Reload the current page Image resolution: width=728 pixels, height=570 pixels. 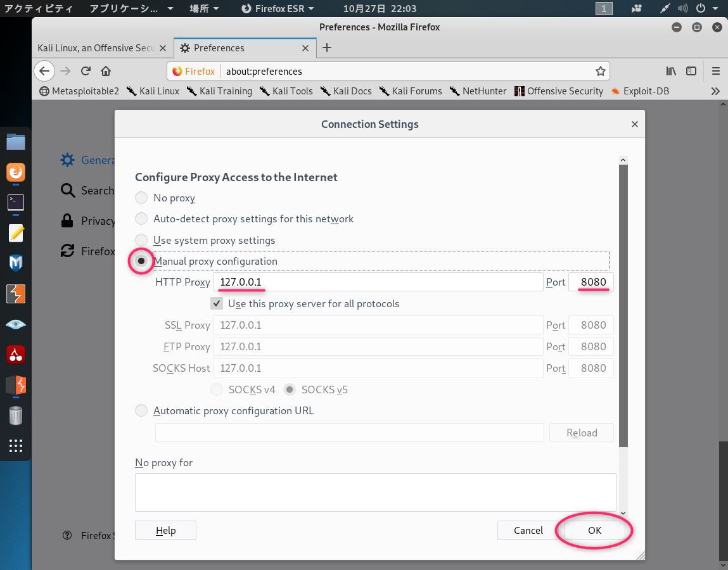point(86,71)
